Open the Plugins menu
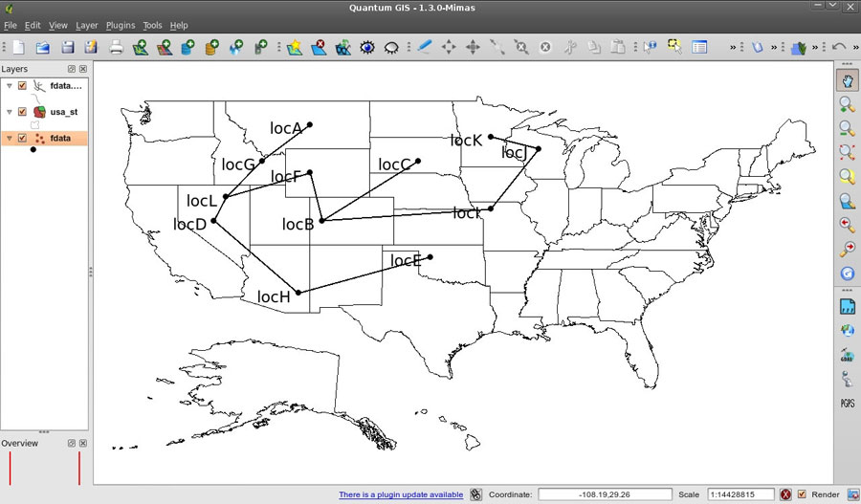This screenshot has height=504, width=861. coord(121,25)
